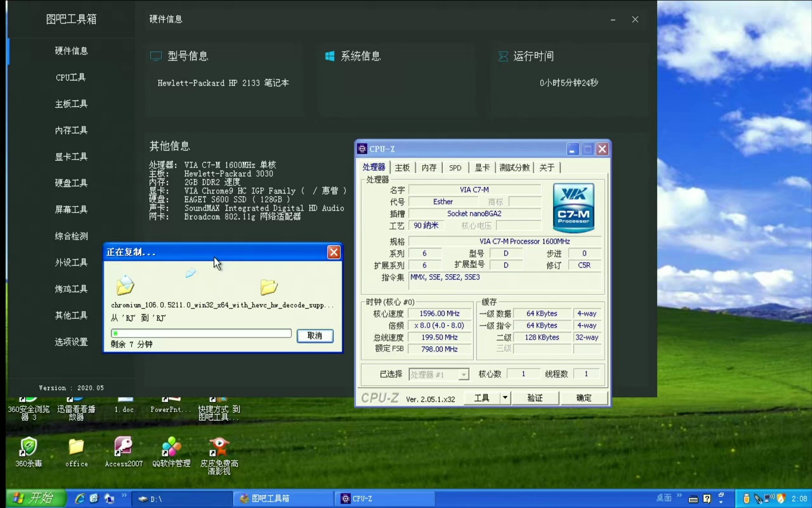Switch to the D:\ taskbar window
Viewport: 812px width, 508px height.
point(181,499)
